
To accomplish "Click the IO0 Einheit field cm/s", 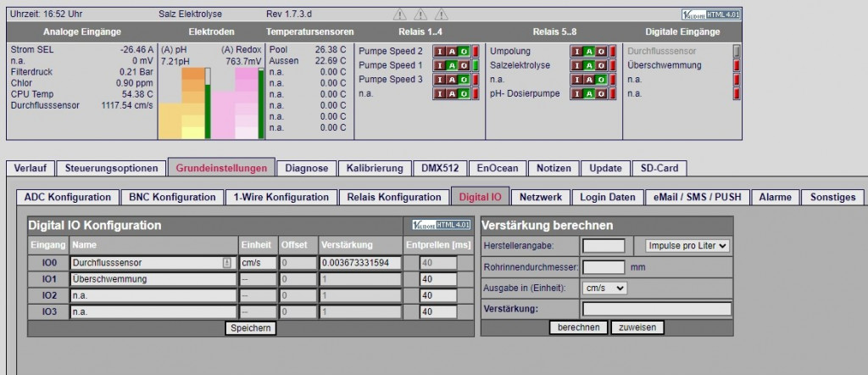I will pyautogui.click(x=258, y=263).
